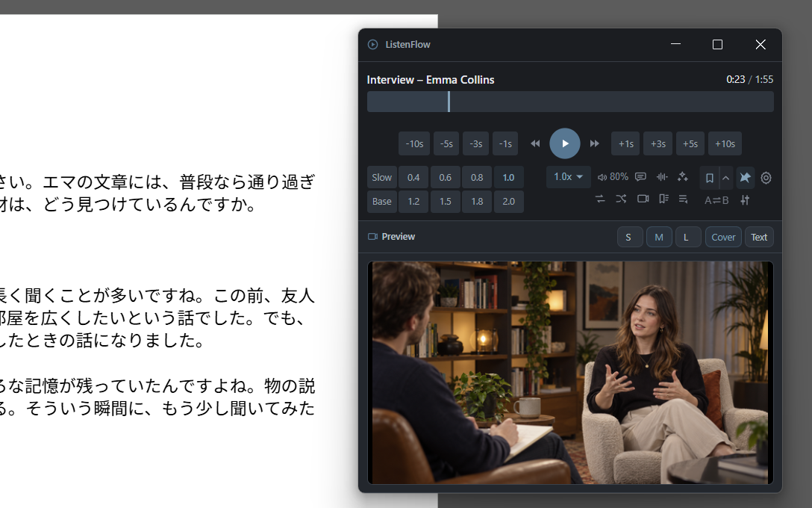Skip forward 5 seconds with +5s
812x508 pixels.
(690, 143)
